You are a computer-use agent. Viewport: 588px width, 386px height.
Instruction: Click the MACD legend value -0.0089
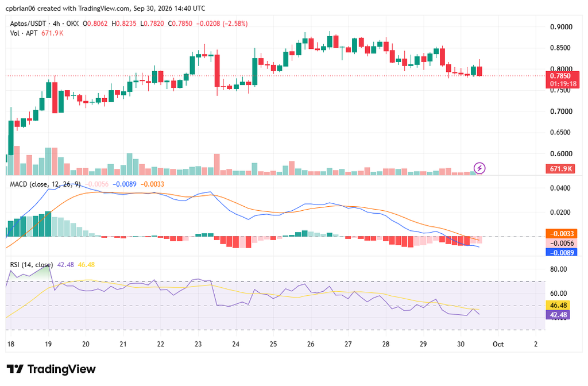125,184
